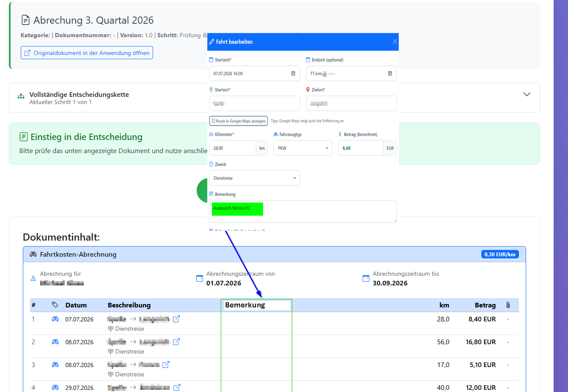Click the Bemerkung text area with Austausch Service PC
Screen dimensions: 568x392
pyautogui.click(x=303, y=211)
